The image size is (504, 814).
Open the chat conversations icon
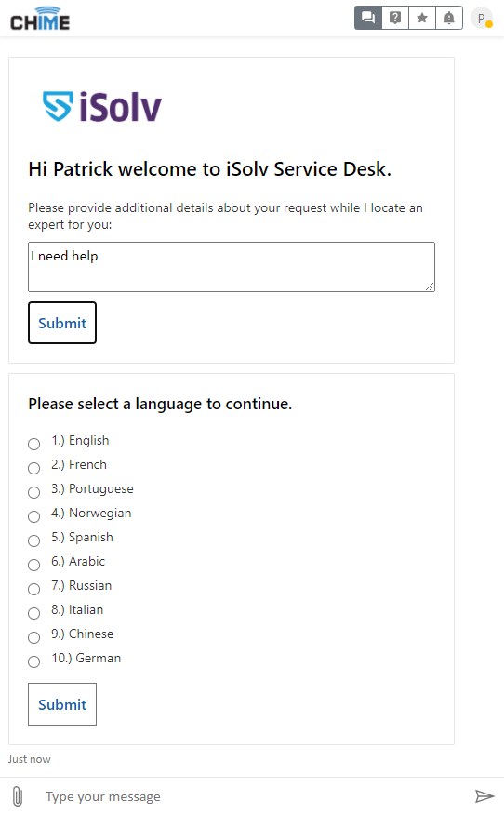click(x=368, y=18)
